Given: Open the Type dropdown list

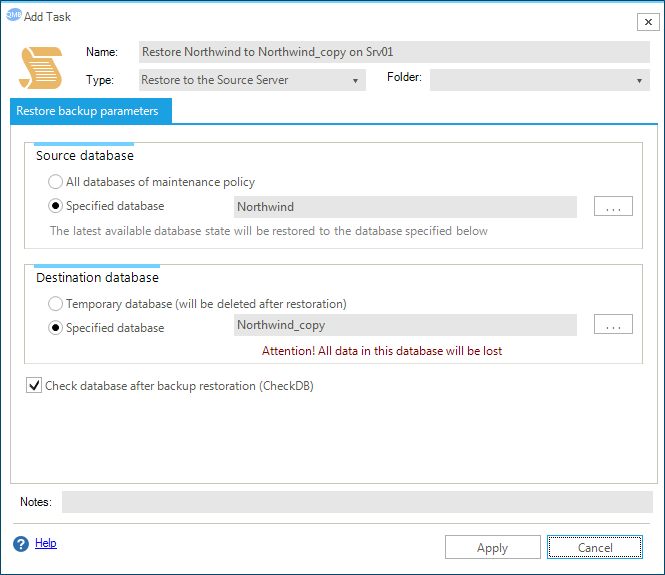Looking at the screenshot, I should click(x=251, y=80).
